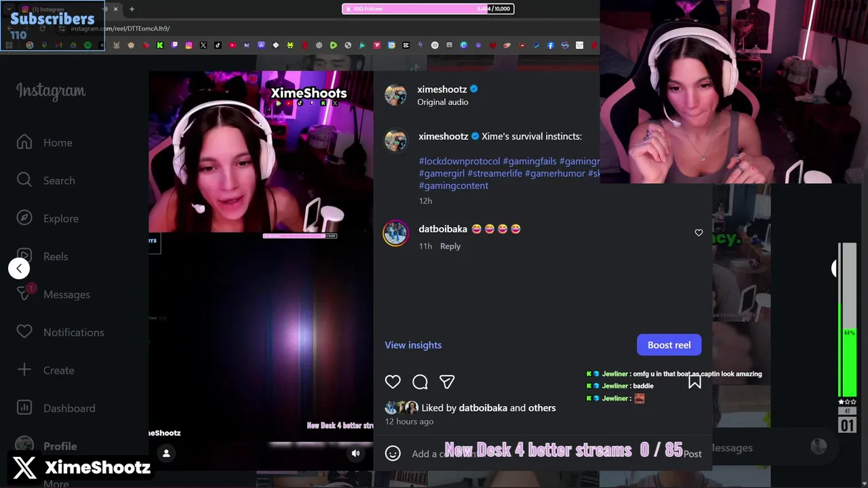This screenshot has height=488, width=868.
Task: Show tagged people icon on the reel
Action: (166, 453)
